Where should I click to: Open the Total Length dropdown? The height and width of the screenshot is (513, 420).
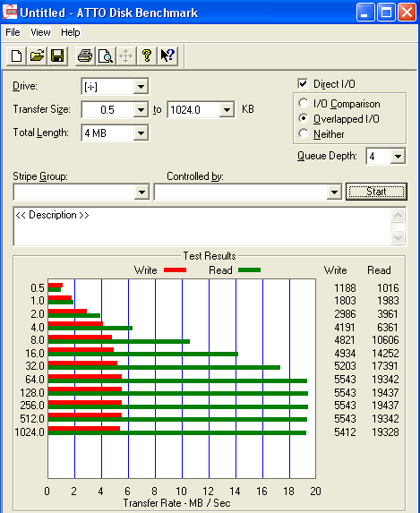(141, 133)
